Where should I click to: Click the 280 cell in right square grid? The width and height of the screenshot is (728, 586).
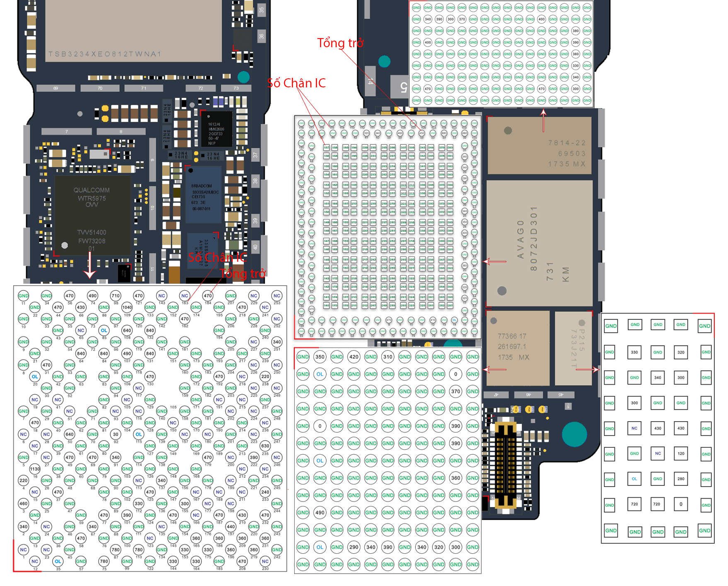[x=681, y=479]
